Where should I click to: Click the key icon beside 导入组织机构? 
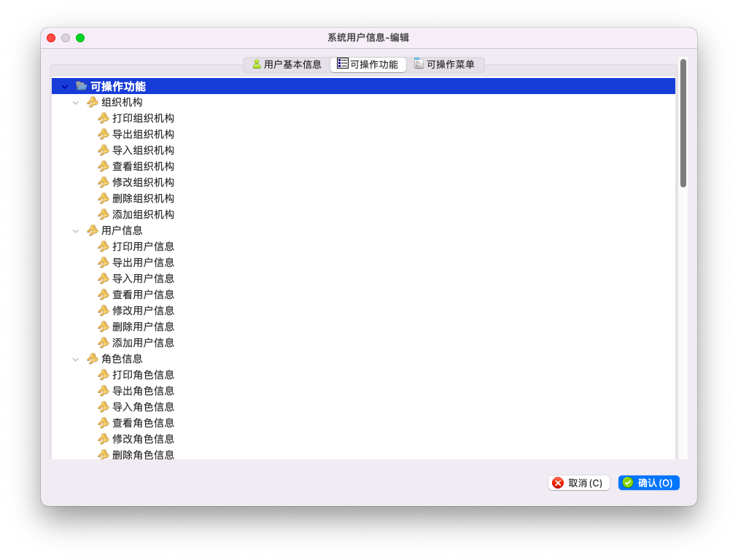point(104,150)
